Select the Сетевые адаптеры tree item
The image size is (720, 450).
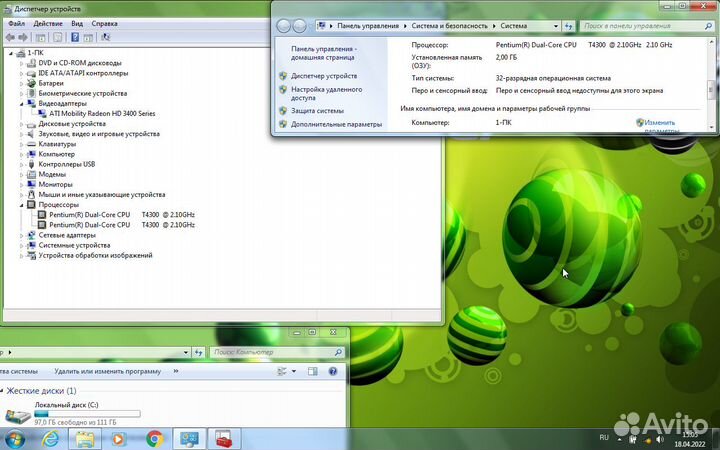pyautogui.click(x=67, y=235)
